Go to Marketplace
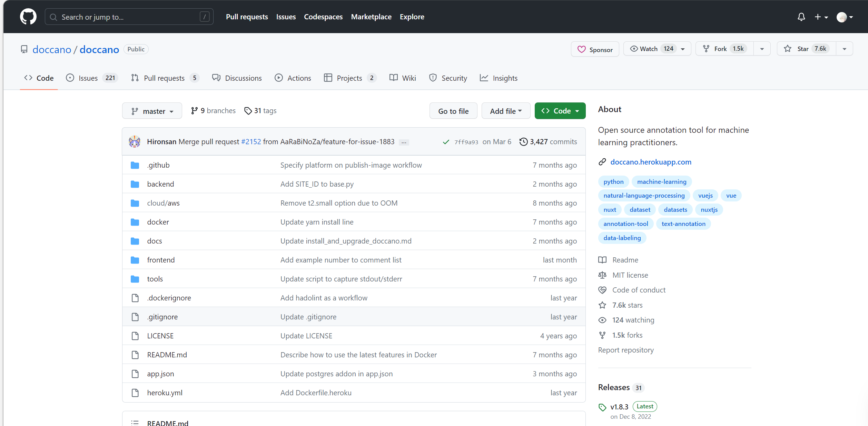Viewport: 868px width, 426px height. pos(371,17)
